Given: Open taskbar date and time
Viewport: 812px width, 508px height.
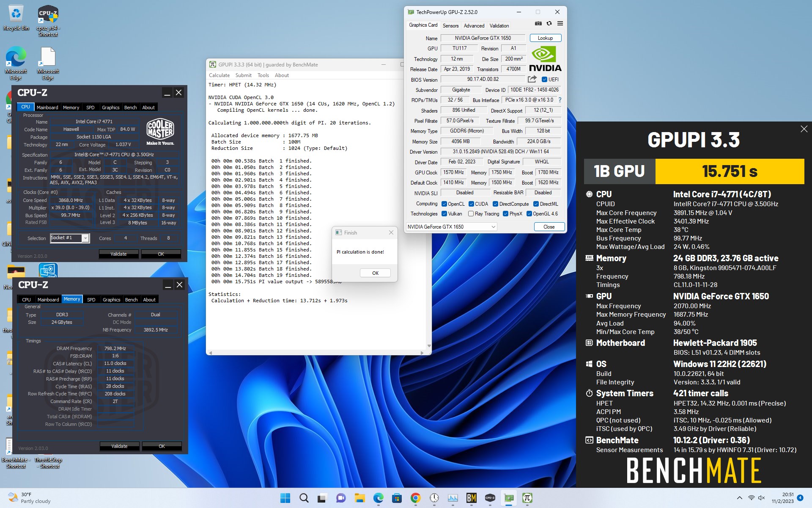Looking at the screenshot, I should point(782,498).
